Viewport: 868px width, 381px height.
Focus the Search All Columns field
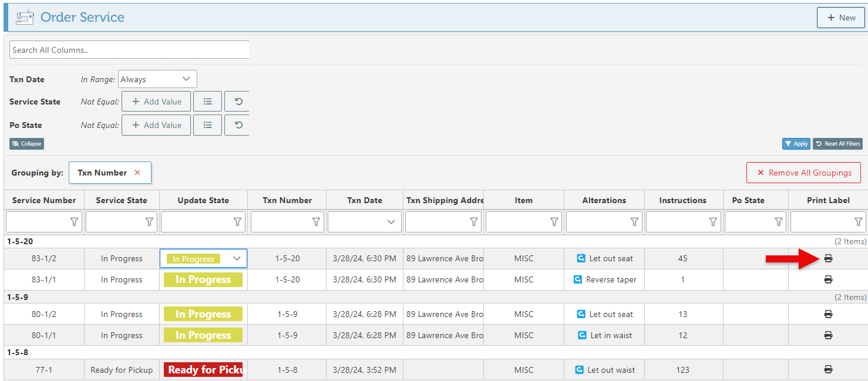[129, 50]
